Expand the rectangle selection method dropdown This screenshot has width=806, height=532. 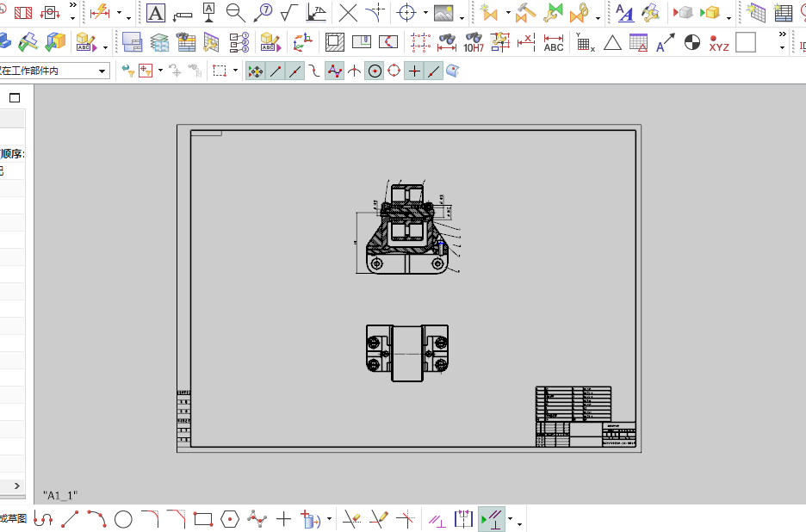235,71
